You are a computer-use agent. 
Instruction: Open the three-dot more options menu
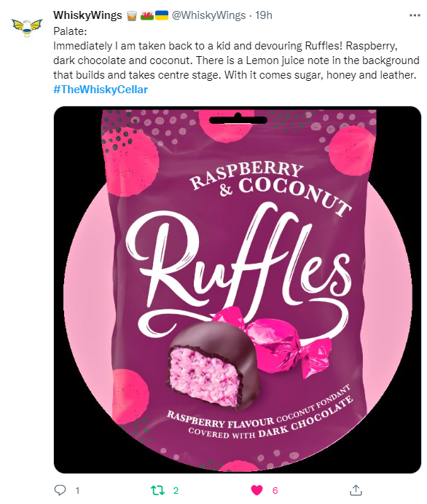[x=415, y=15]
